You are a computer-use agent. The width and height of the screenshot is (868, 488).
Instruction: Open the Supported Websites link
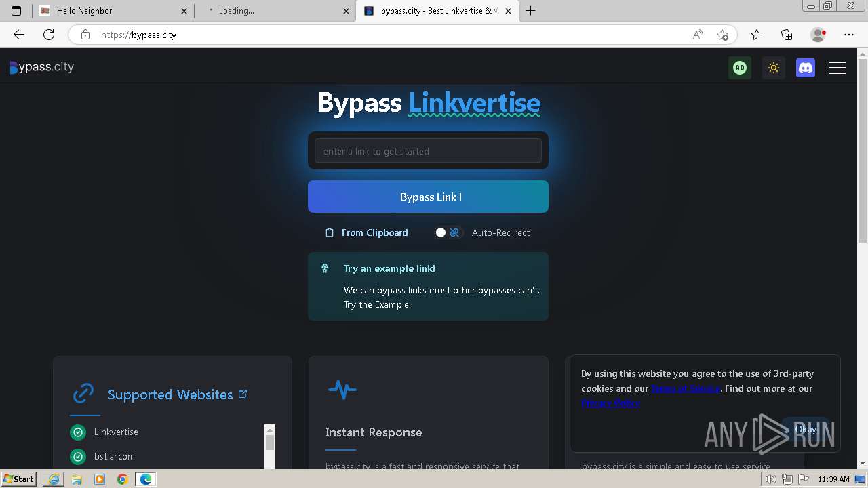(170, 394)
